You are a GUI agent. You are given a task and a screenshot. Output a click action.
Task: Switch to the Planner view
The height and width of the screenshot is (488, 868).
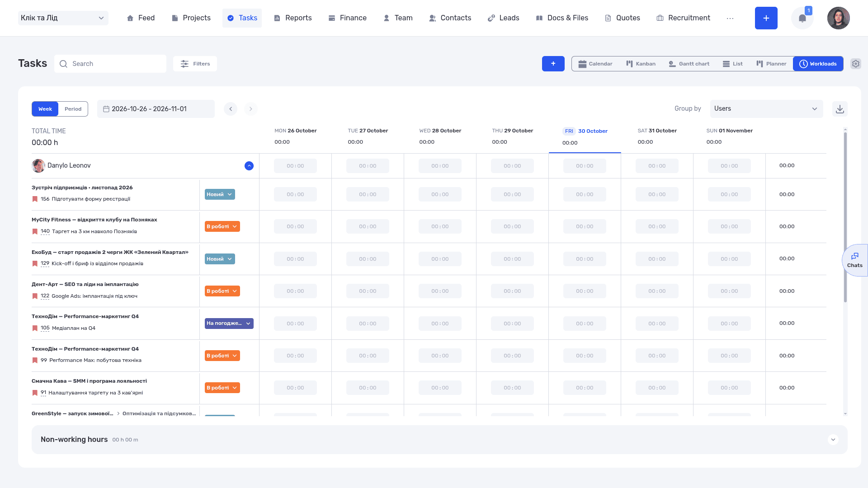click(771, 64)
